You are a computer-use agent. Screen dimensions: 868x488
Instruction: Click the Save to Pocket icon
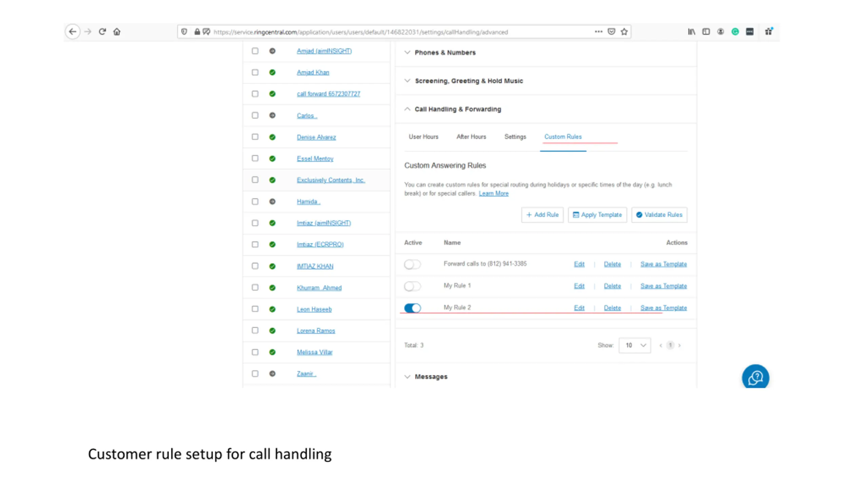pos(611,32)
